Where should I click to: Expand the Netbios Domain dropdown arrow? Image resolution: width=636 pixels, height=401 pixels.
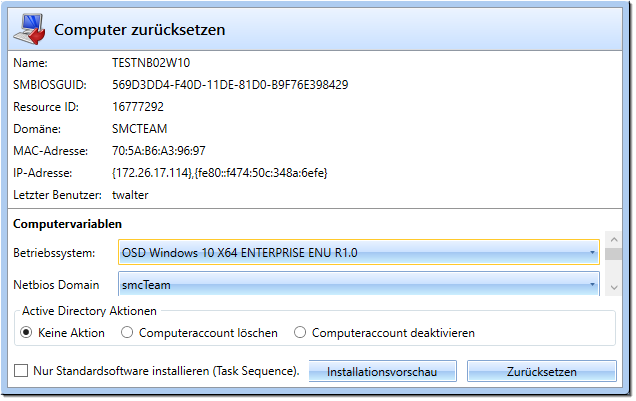coord(592,284)
